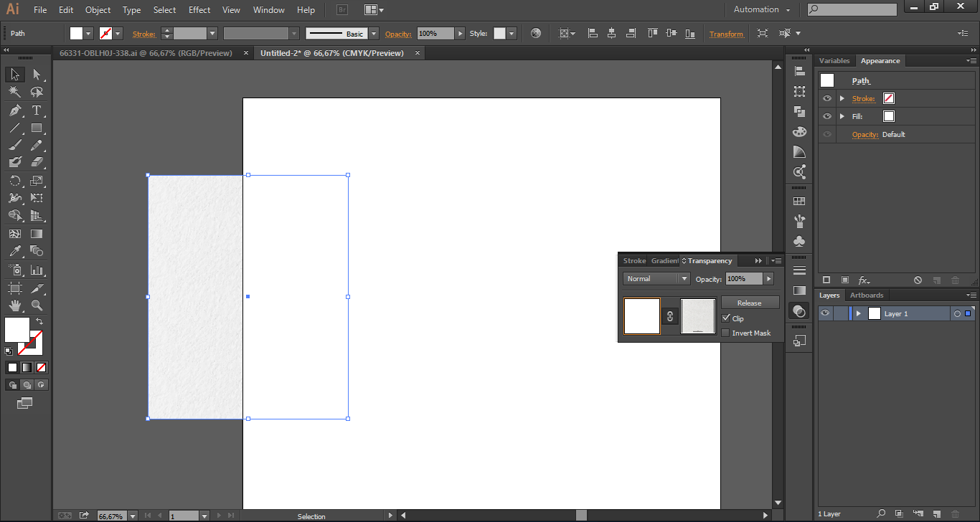
Task: Activate the Zoom tool
Action: [37, 306]
